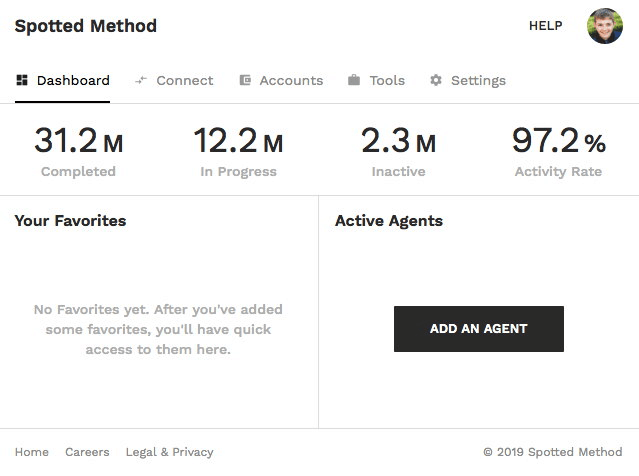Click the Add an Agent button
This screenshot has width=639, height=476.
point(479,329)
